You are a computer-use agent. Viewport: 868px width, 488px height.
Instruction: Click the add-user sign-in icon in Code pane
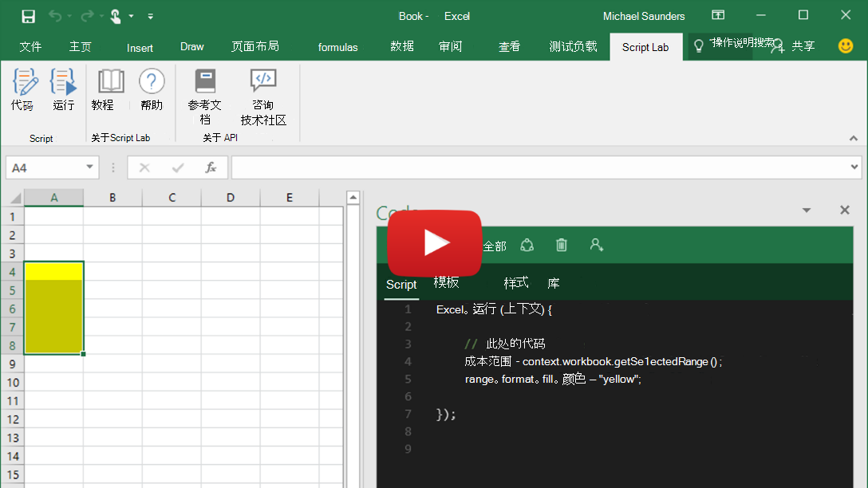[x=596, y=245]
